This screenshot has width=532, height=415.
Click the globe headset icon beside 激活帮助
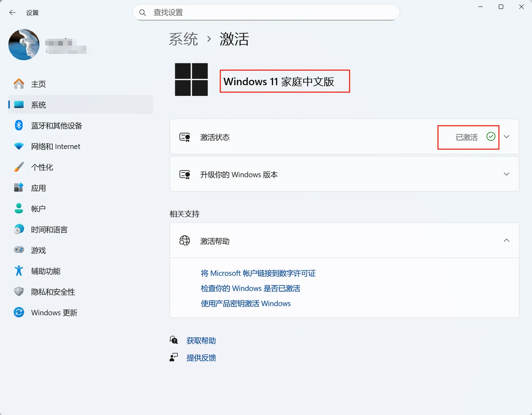point(185,241)
